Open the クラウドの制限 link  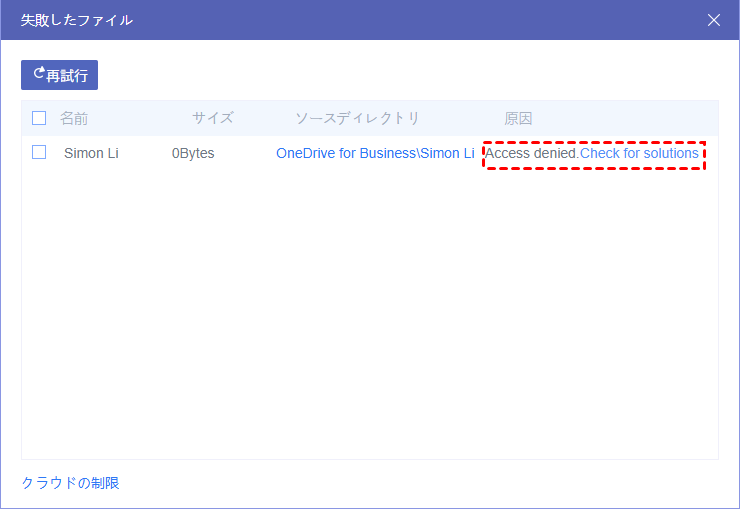pyautogui.click(x=70, y=483)
